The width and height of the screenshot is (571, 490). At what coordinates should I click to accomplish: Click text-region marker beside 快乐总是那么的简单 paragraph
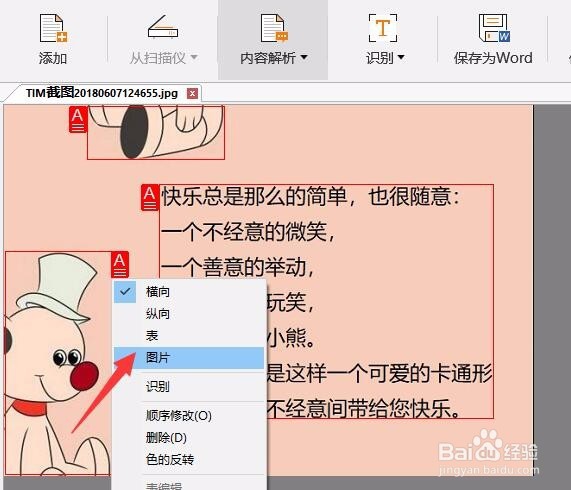pyautogui.click(x=150, y=198)
